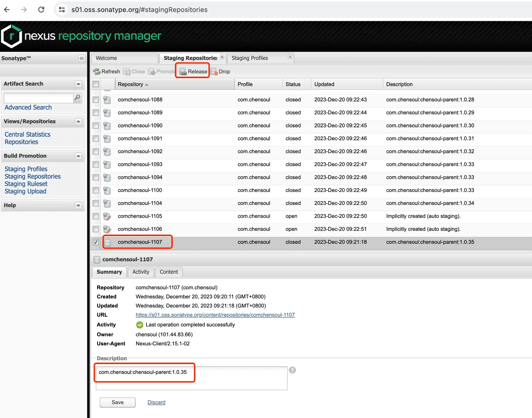Sort by the Status column header
The image size is (532, 418).
click(x=297, y=84)
